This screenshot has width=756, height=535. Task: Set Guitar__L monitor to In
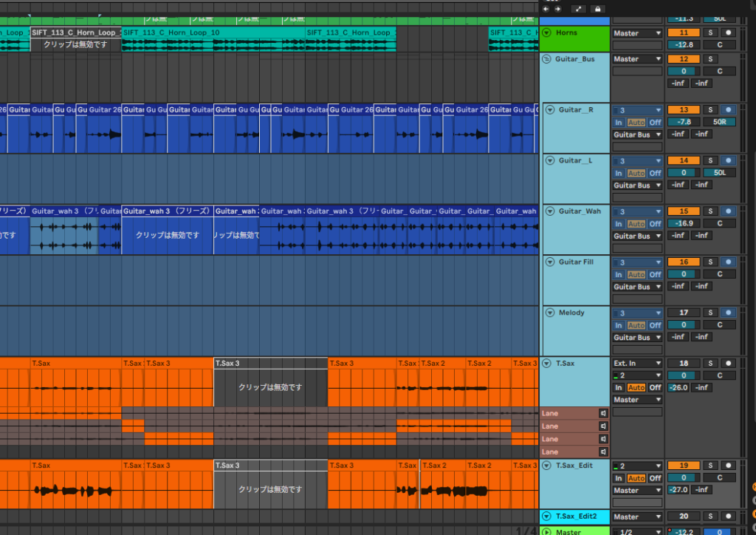click(x=619, y=173)
